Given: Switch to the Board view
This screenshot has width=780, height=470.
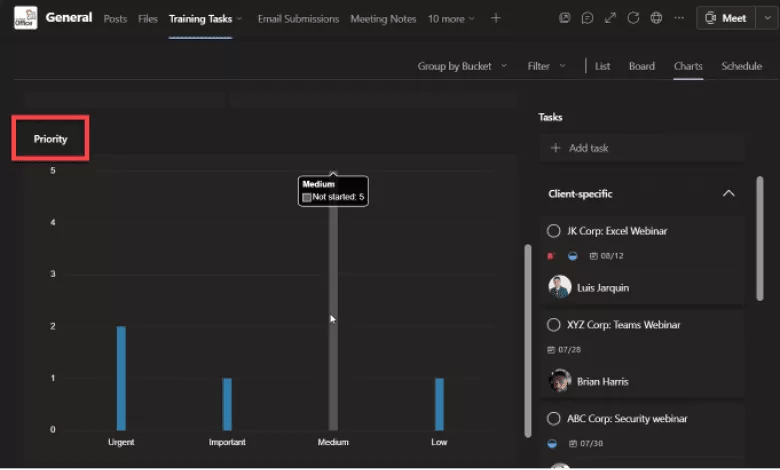Looking at the screenshot, I should click(x=642, y=66).
